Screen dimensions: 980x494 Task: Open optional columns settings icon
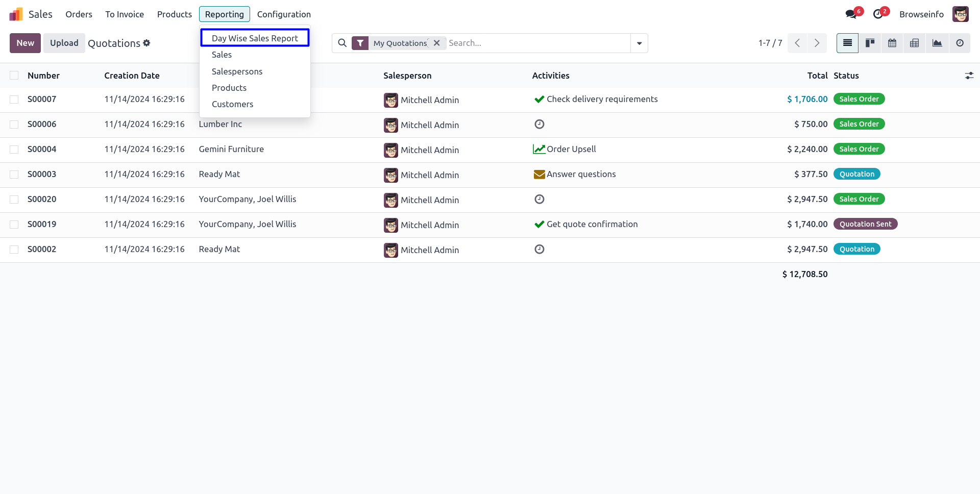click(x=969, y=76)
